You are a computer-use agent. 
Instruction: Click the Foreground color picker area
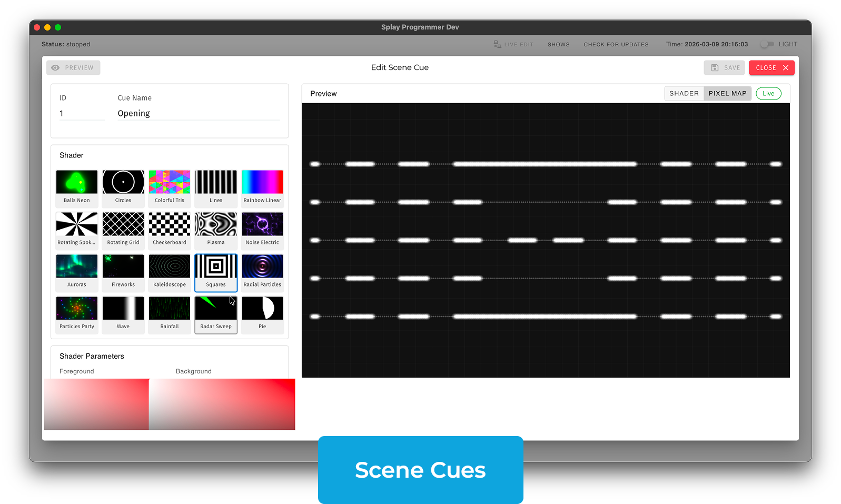pyautogui.click(x=96, y=404)
